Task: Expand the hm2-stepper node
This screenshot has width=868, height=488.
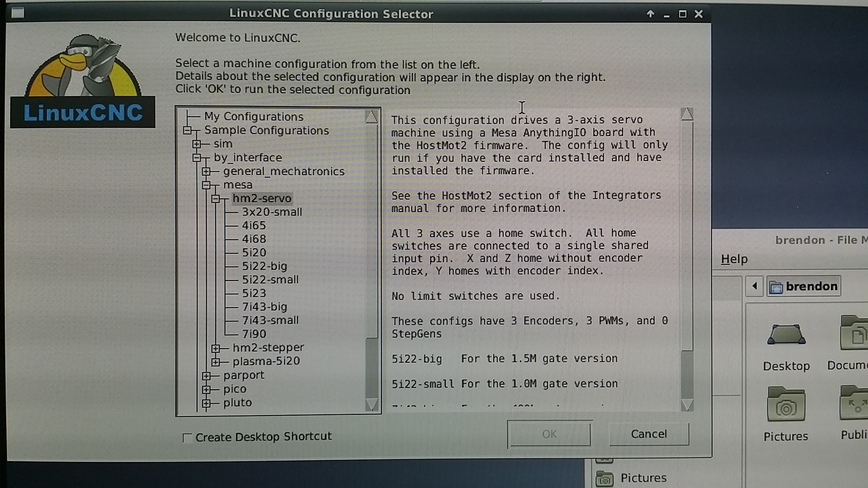Action: click(216, 348)
